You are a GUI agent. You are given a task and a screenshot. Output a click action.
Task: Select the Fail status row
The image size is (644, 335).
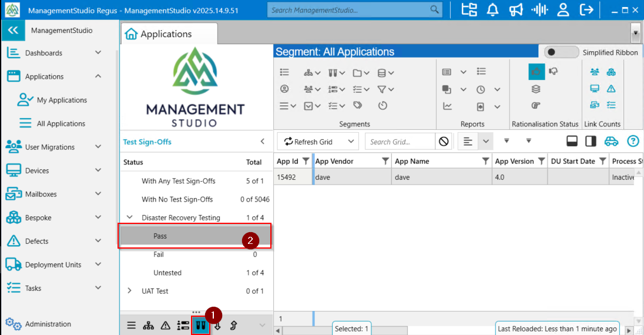point(196,254)
